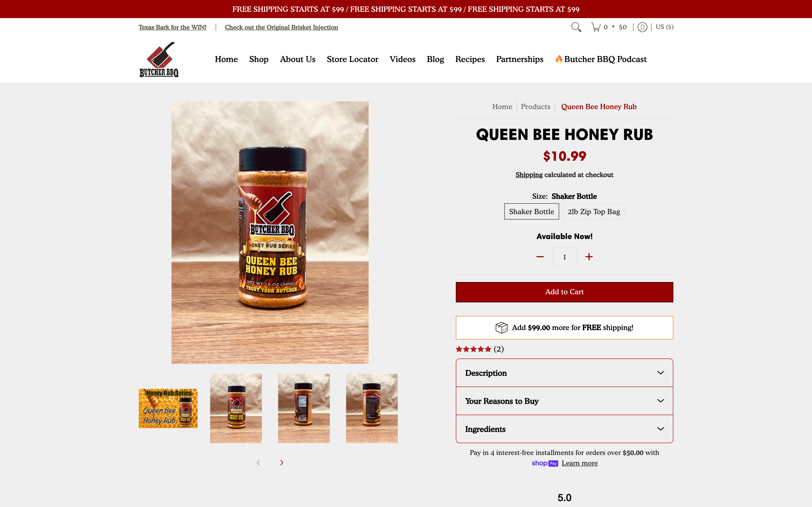The height and width of the screenshot is (507, 812).
Task: Select the 2lb Zip Top Bag option
Action: 594,212
